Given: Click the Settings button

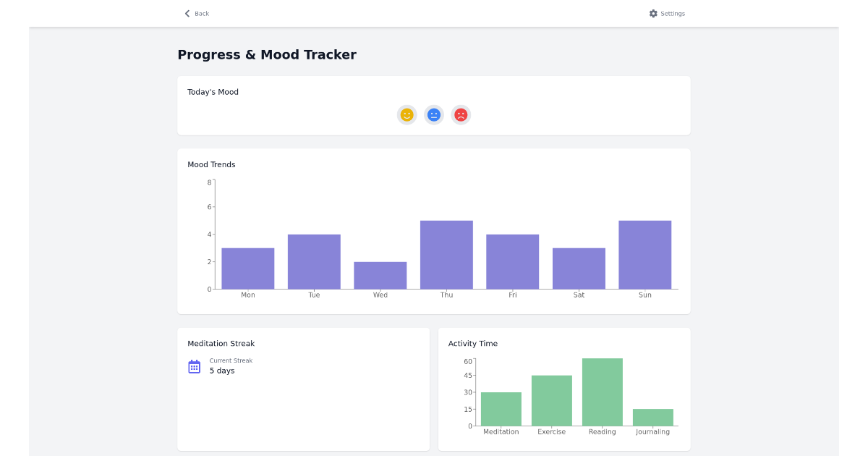Looking at the screenshot, I should [666, 13].
